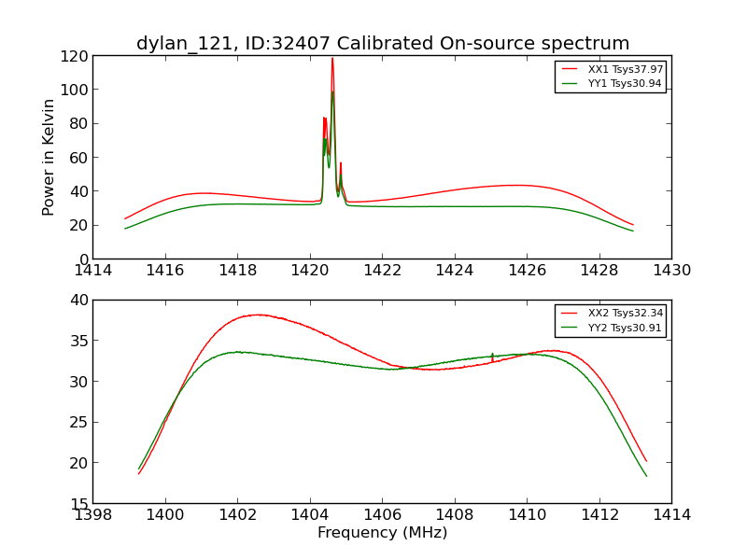747x560 pixels.
Task: Click x-axis tick label '1400'
Action: 165,515
